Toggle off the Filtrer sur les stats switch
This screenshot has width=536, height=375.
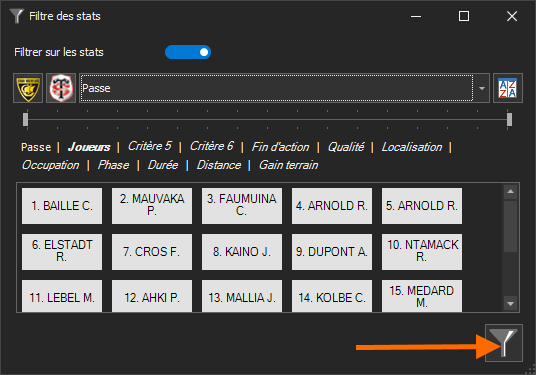pyautogui.click(x=188, y=52)
